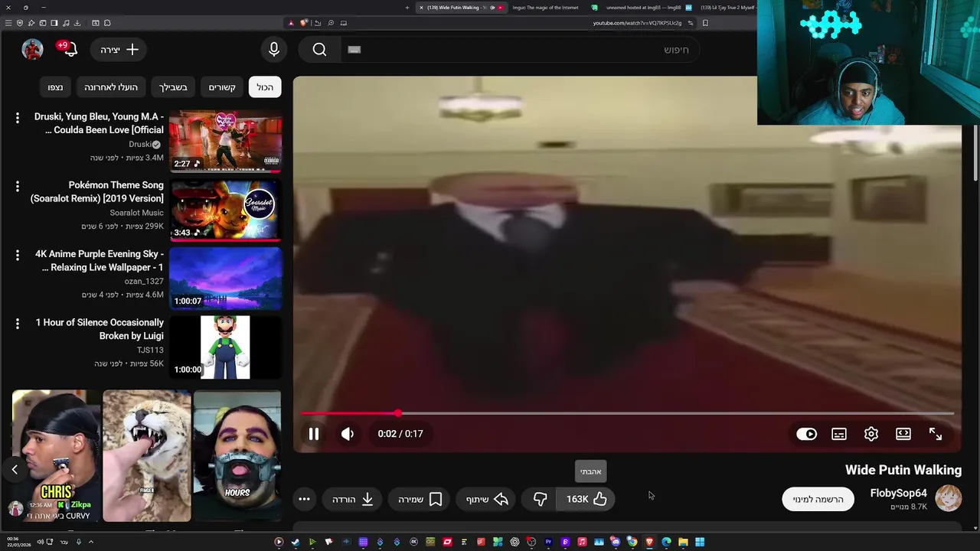This screenshot has width=980, height=551.
Task: Subscribe to FlobySop64 via הרשמה למינוי
Action: click(x=818, y=499)
